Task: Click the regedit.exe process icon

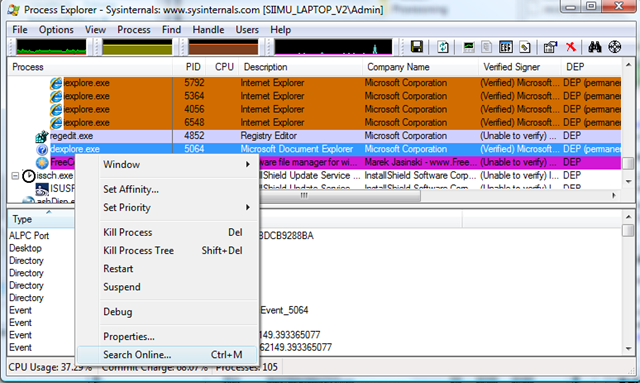Action: [42, 136]
